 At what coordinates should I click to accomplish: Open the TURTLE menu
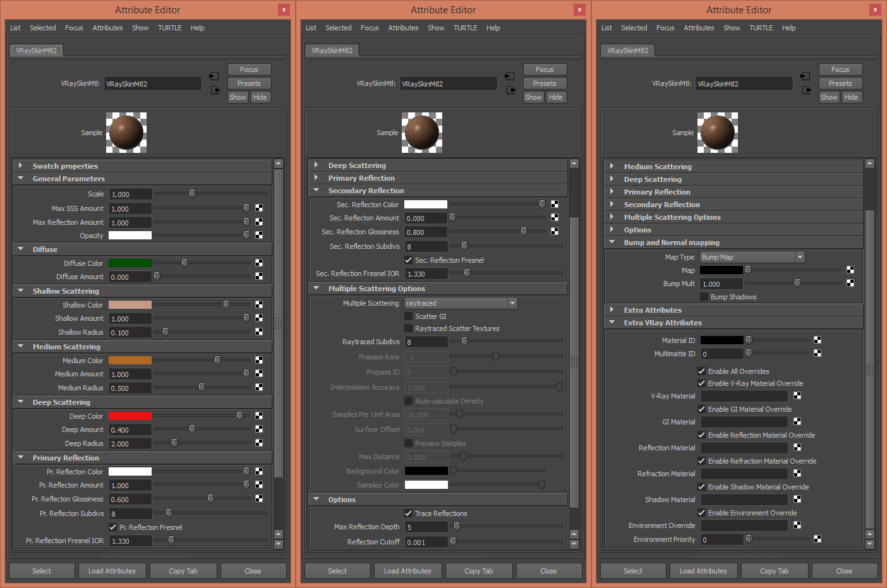(x=169, y=27)
